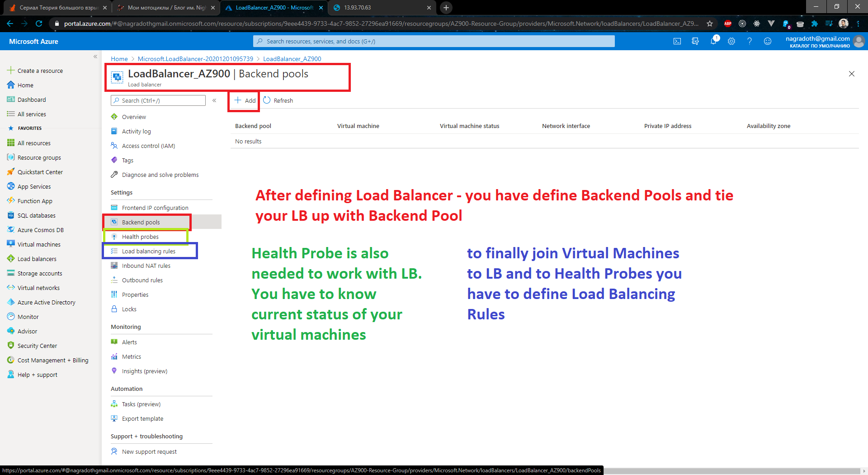Open Load balancing rules
The image size is (868, 475).
[x=143, y=251]
